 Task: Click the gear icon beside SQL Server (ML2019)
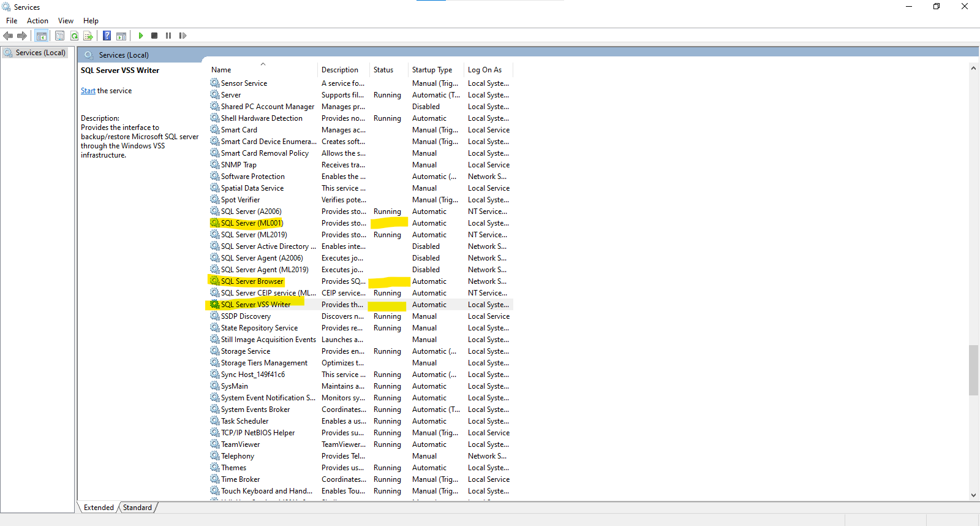pyautogui.click(x=215, y=234)
